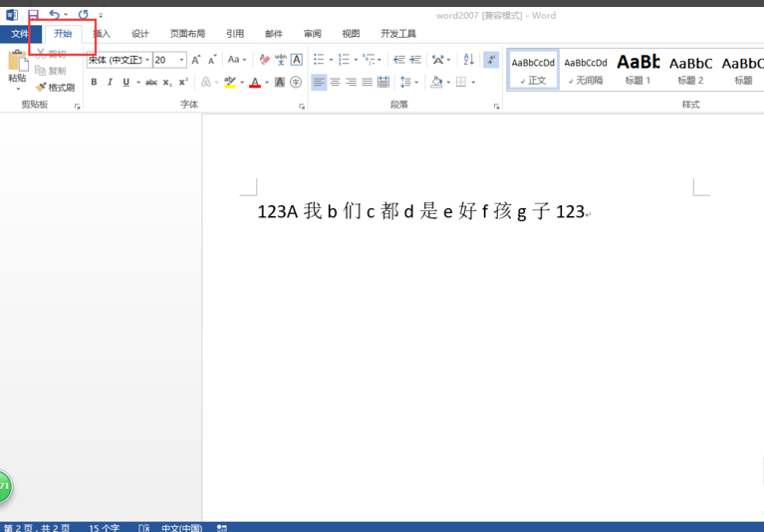Viewport: 764px width, 532px height.
Task: Toggle Bold formatting
Action: click(94, 83)
